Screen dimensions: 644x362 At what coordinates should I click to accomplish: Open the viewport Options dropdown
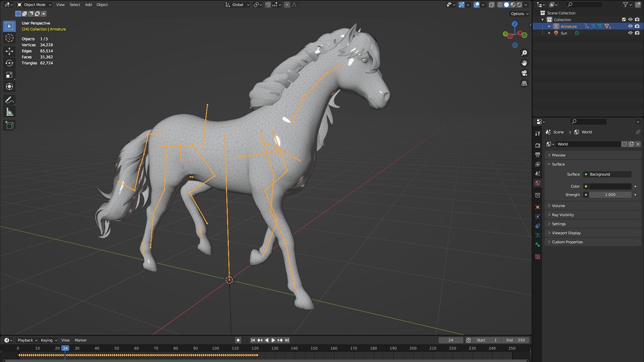point(519,14)
